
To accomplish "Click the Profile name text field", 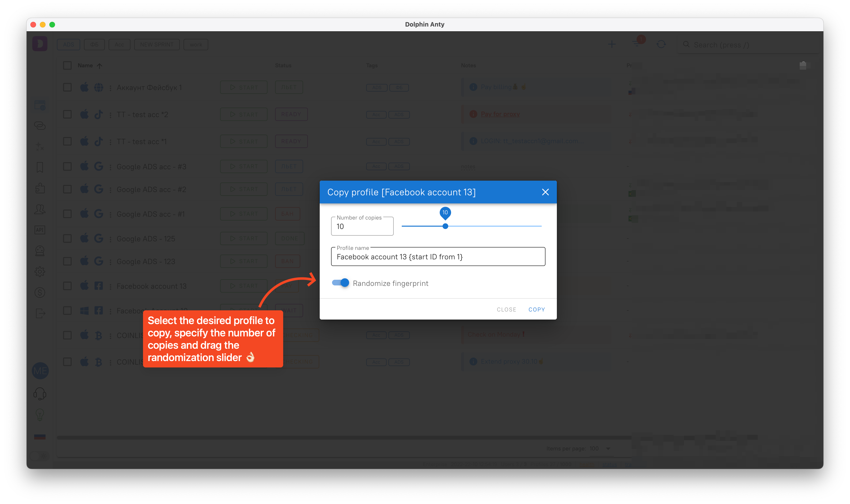I will coord(438,257).
